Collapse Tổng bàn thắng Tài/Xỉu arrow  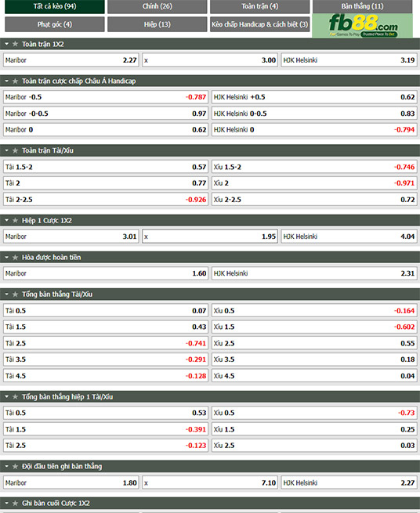click(6, 294)
